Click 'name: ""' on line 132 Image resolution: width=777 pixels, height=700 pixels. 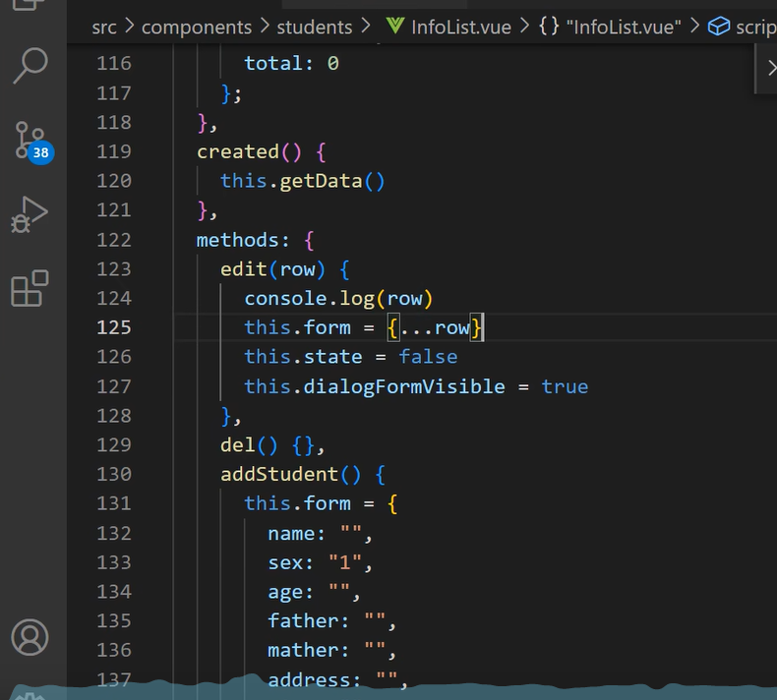coord(315,534)
